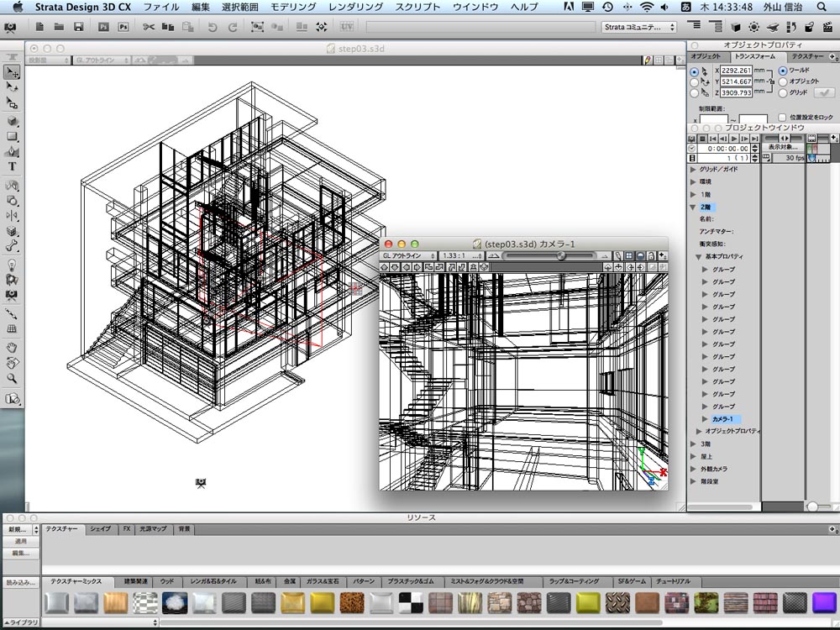Screen dimensions: 840x630
Task: Click Play button in Project window
Action: tap(734, 139)
